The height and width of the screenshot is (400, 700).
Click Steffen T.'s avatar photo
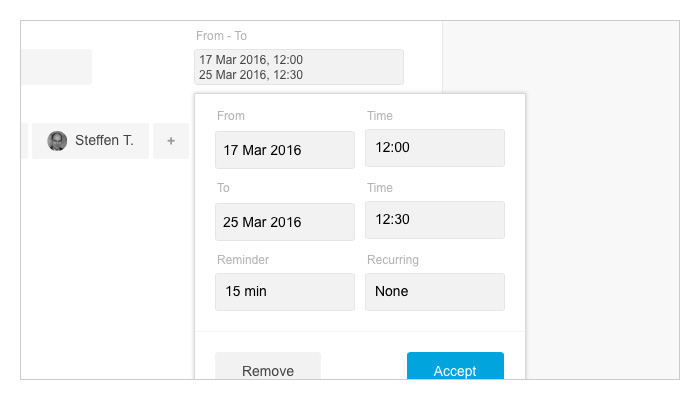57,141
